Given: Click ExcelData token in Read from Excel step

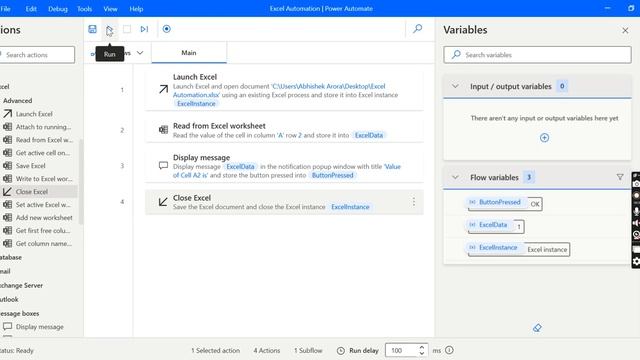Looking at the screenshot, I should point(369,135).
